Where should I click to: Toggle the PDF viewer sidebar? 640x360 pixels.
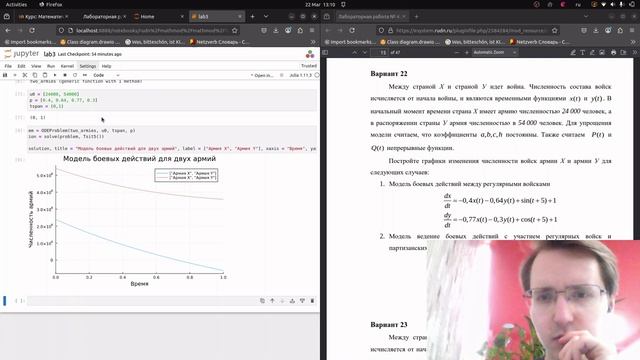click(x=325, y=53)
